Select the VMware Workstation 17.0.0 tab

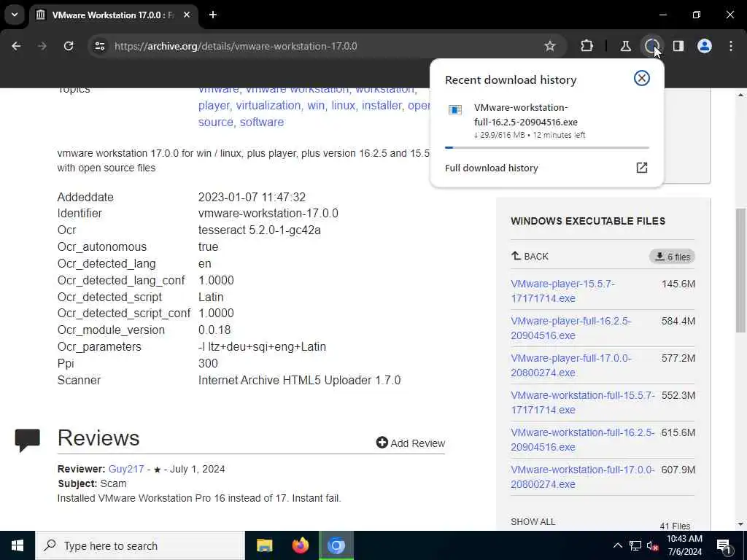115,15
